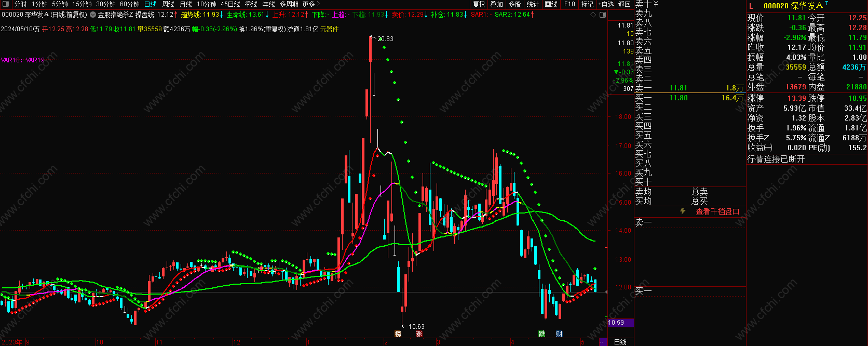Open the 查看千档盘口 link
Screen dimensions: 868x346
point(717,211)
